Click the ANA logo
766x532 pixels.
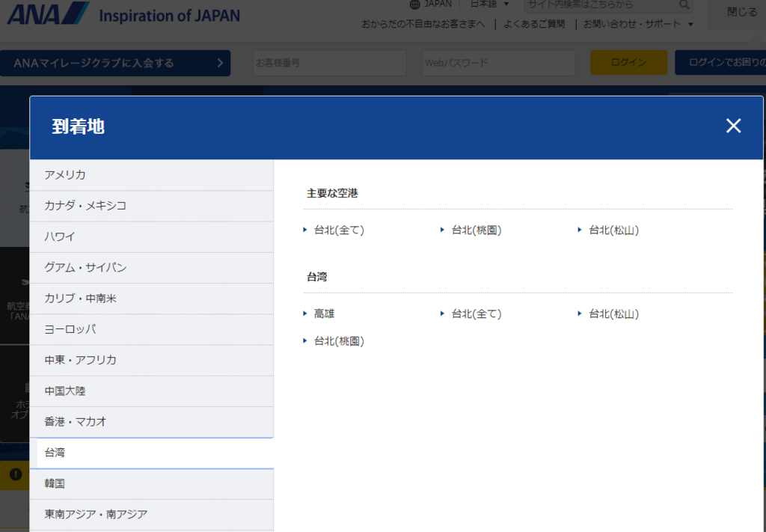coord(49,13)
